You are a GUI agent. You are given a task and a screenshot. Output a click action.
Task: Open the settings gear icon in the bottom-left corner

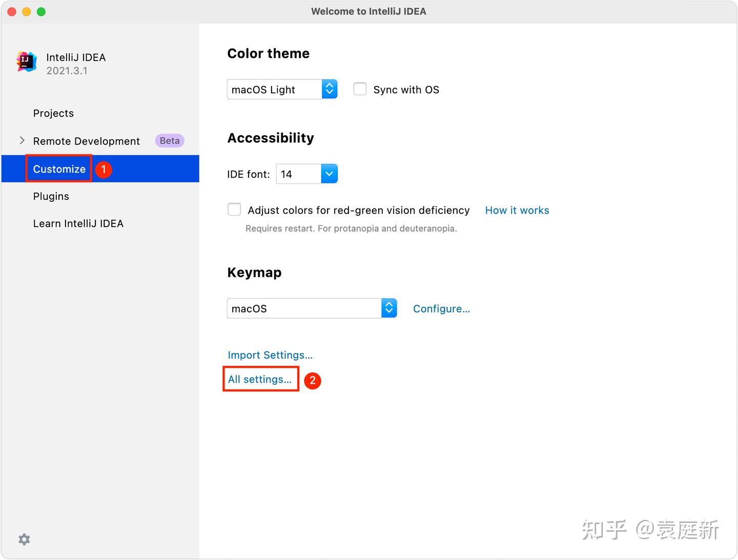(x=24, y=540)
